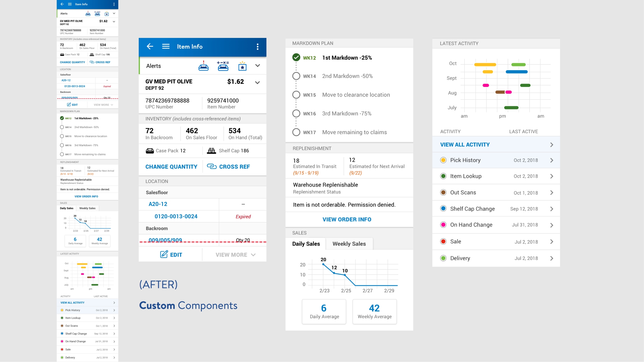The image size is (644, 362).
Task: Click the back arrow navigation icon
Action: [149, 46]
